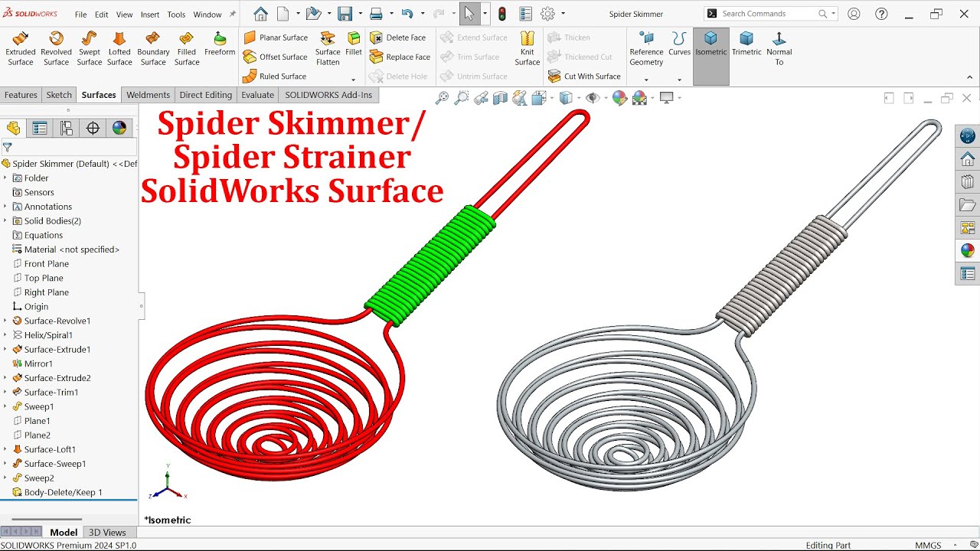Select the Revolved Surface tool
This screenshot has width=980, height=551.
click(56, 48)
